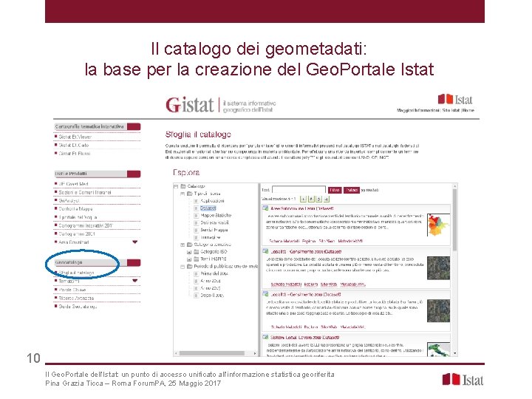The image size is (532, 399).
Task: Open Cartogrammi interattivi 2011 entry
Action: (x=86, y=225)
